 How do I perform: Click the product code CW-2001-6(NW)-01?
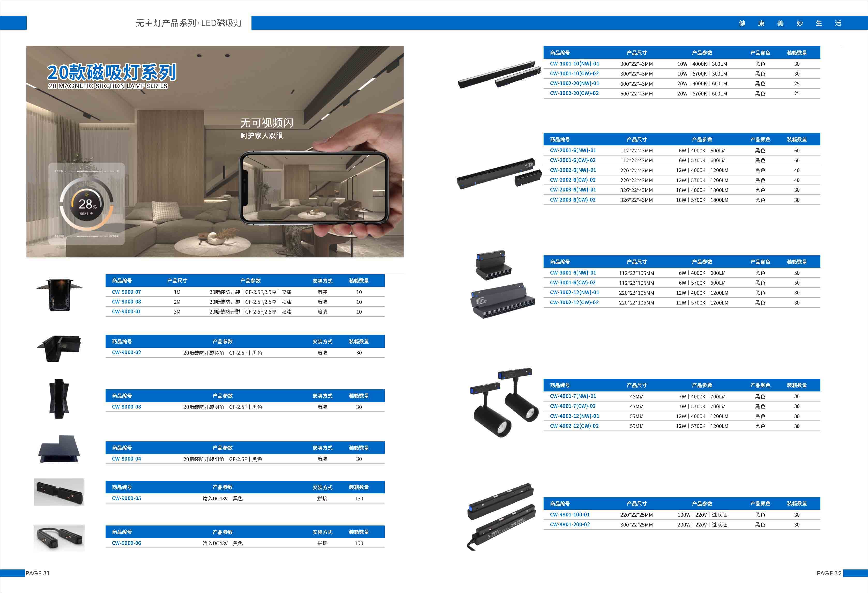pos(573,151)
